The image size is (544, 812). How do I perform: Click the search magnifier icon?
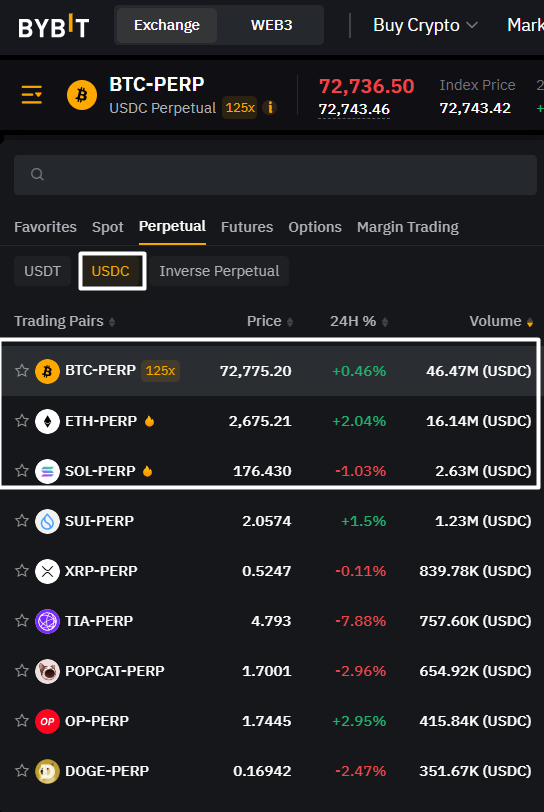(37, 175)
